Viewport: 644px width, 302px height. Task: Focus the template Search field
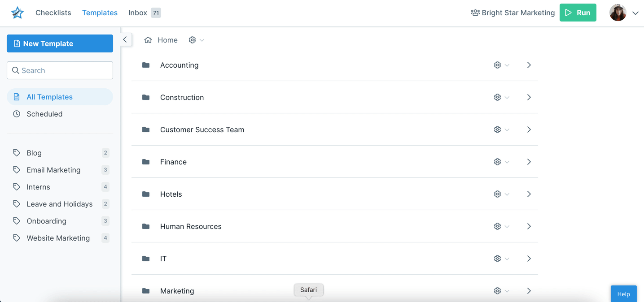pyautogui.click(x=60, y=70)
